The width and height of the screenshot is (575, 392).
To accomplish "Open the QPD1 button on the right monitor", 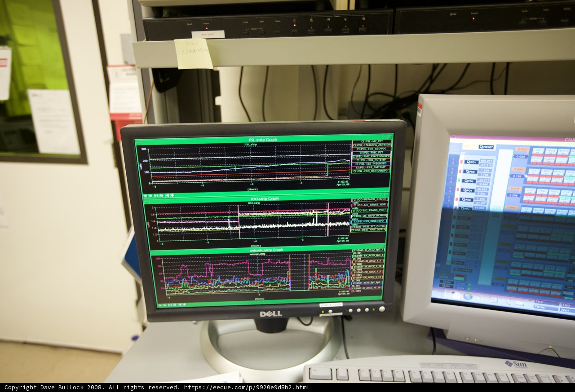I will click(472, 162).
